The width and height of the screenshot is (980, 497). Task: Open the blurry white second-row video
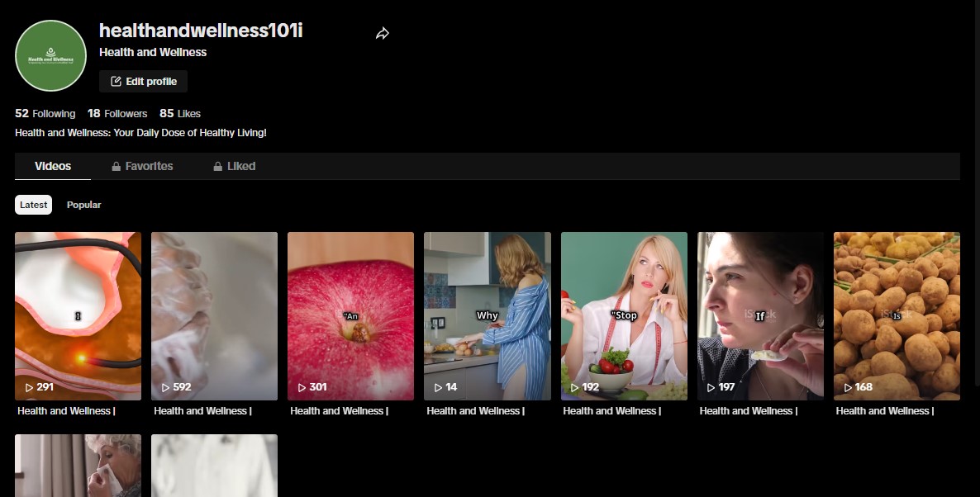214,466
